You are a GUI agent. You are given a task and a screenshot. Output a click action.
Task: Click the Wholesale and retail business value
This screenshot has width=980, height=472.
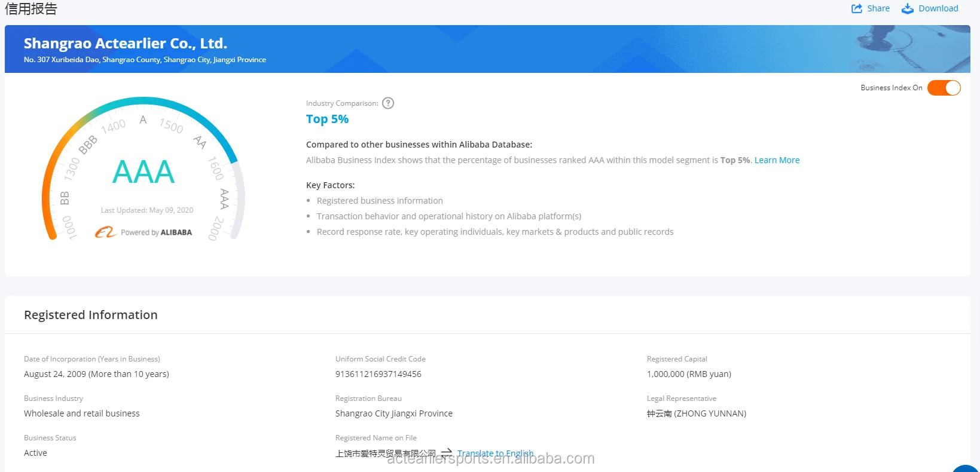82,413
